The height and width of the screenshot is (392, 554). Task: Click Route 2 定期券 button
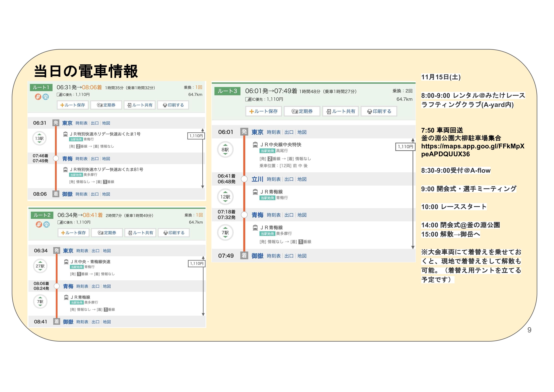[107, 233]
